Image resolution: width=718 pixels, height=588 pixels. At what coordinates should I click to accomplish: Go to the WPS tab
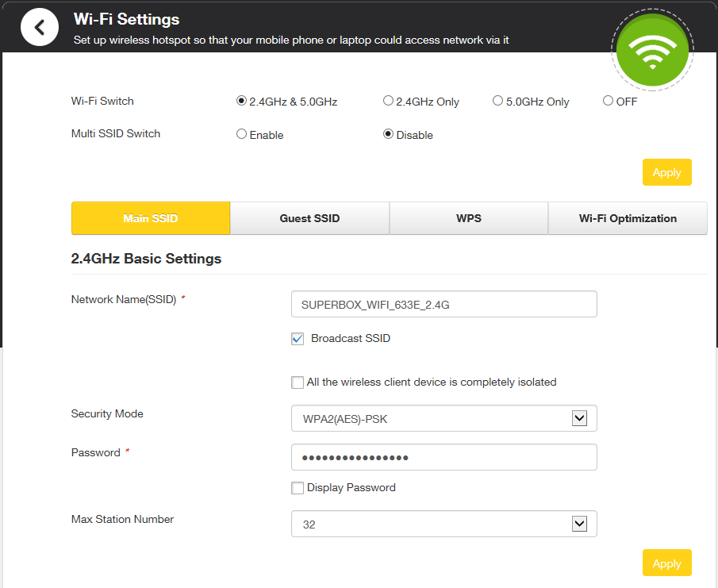[x=469, y=218]
